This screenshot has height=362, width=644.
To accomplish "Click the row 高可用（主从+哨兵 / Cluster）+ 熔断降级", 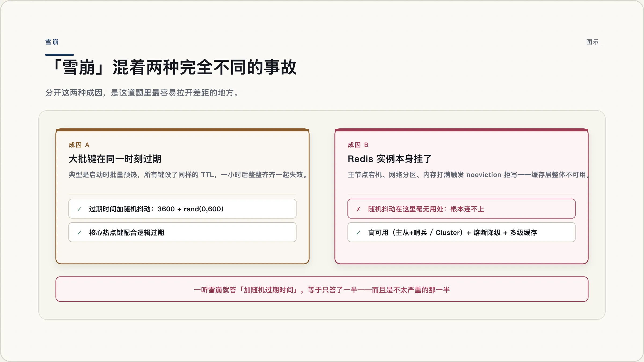I will point(462,232).
